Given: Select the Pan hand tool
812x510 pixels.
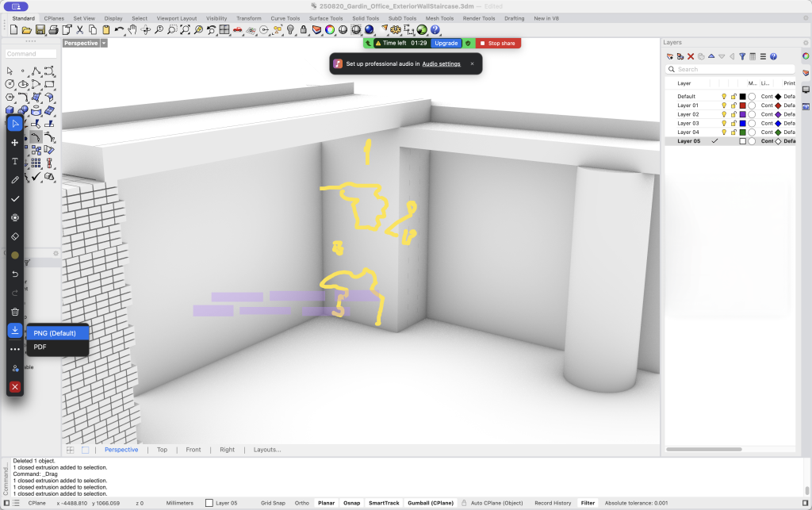Looking at the screenshot, I should (132, 30).
